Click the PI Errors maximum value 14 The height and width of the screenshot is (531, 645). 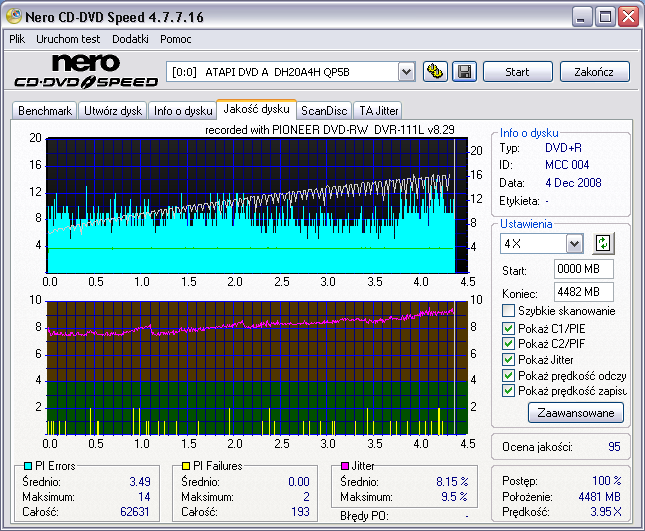144,497
